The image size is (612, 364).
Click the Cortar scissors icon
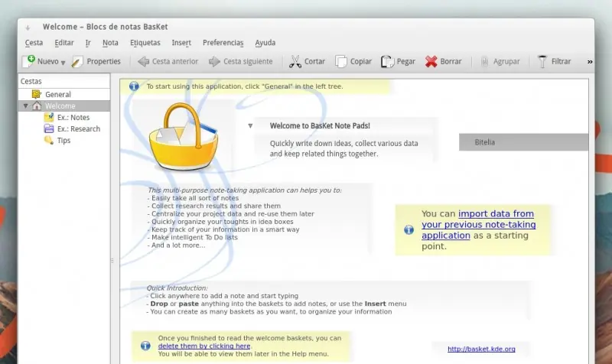[295, 61]
